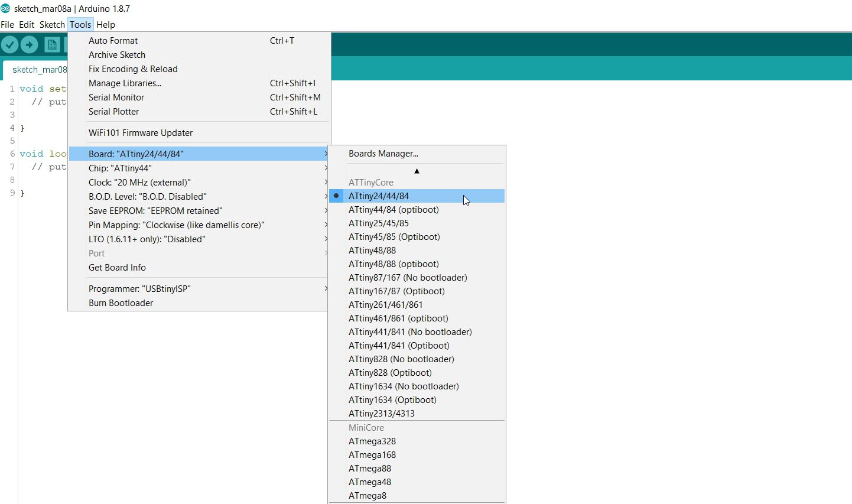Open the Serial Plotter entry
852x504 pixels.
(199, 111)
